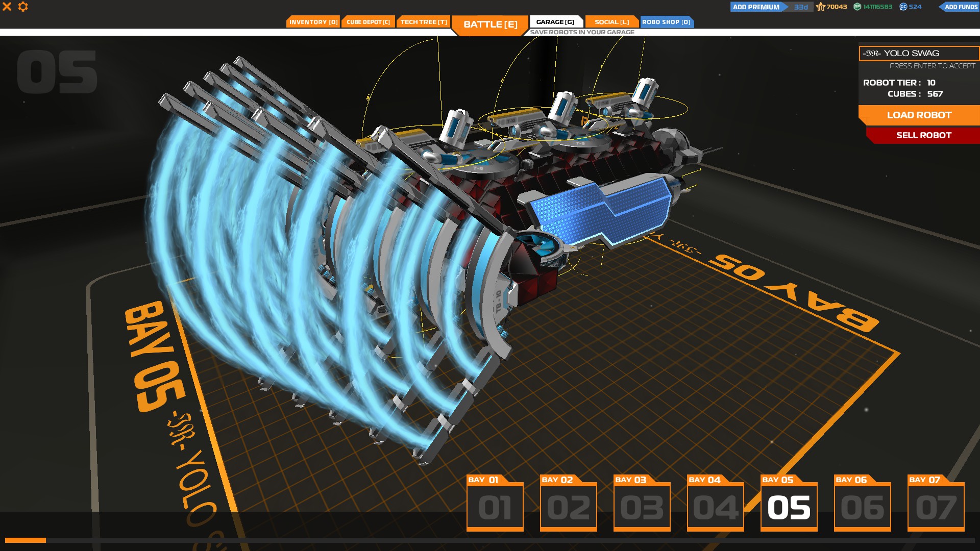Click the Cubes 567 readout
Screen dimensions: 980x551
coord(915,94)
